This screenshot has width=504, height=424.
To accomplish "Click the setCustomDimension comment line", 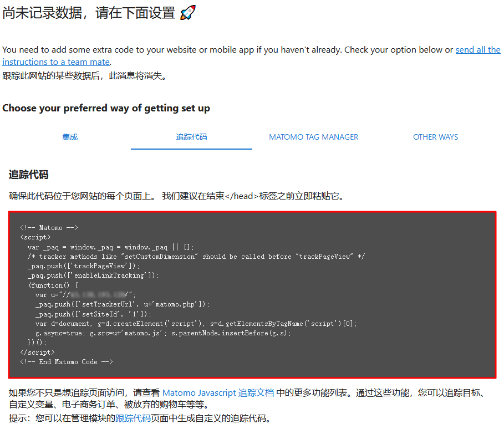I will pyautogui.click(x=196, y=256).
